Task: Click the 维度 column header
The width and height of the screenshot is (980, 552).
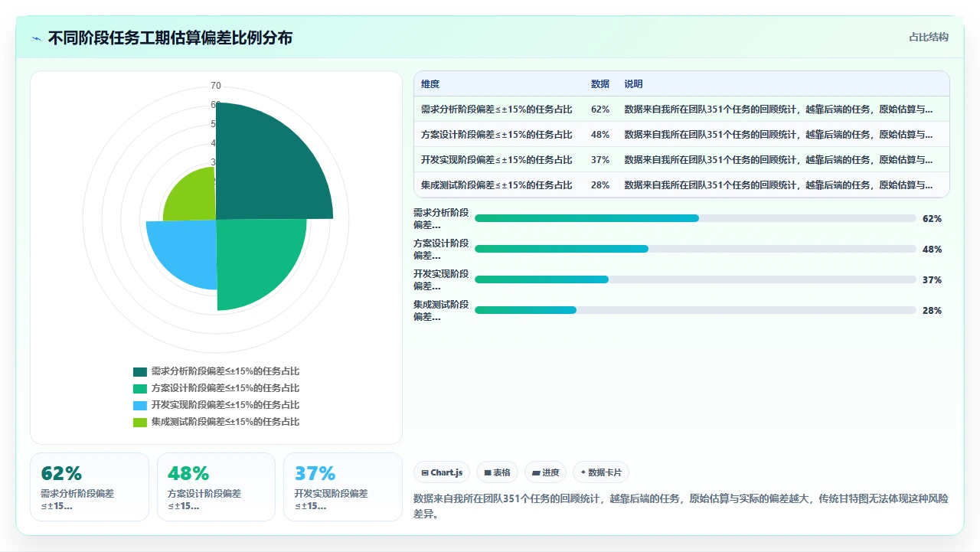Action: click(x=430, y=84)
